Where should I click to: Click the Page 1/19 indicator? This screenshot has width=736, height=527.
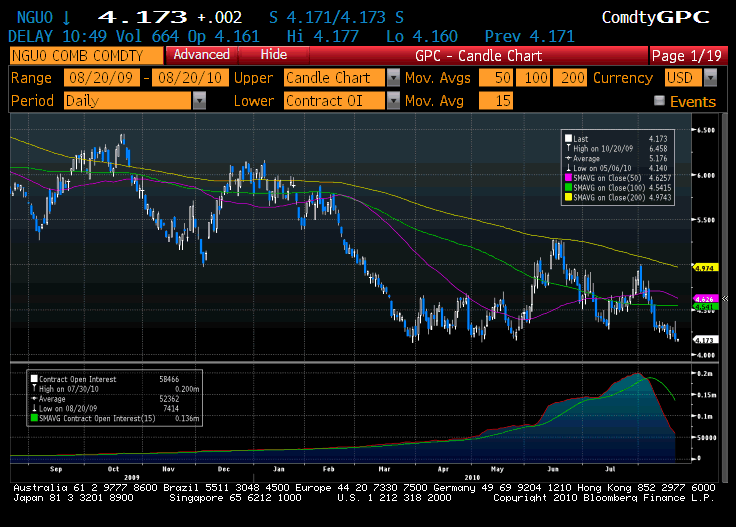tap(686, 56)
